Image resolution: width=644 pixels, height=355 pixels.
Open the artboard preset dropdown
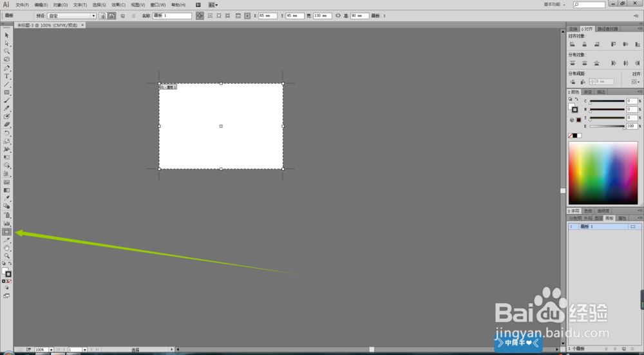tap(93, 15)
